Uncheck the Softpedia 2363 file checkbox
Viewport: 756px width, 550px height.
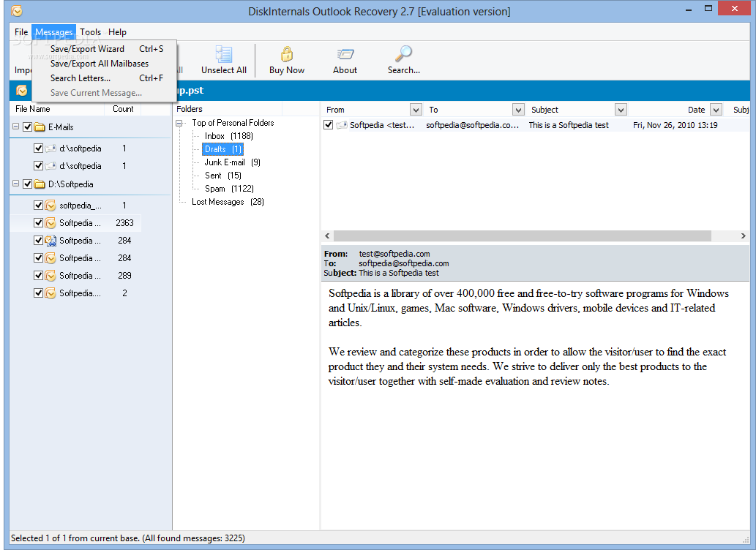(39, 222)
